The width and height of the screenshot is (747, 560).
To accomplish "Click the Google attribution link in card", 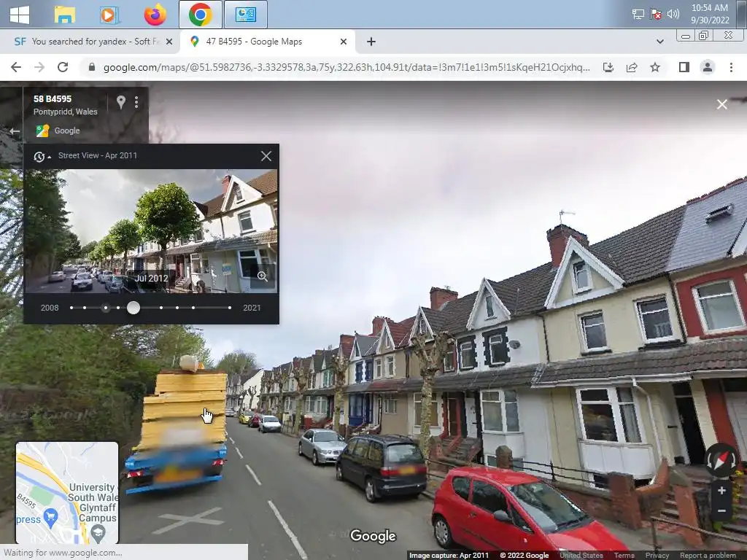I will pyautogui.click(x=66, y=131).
